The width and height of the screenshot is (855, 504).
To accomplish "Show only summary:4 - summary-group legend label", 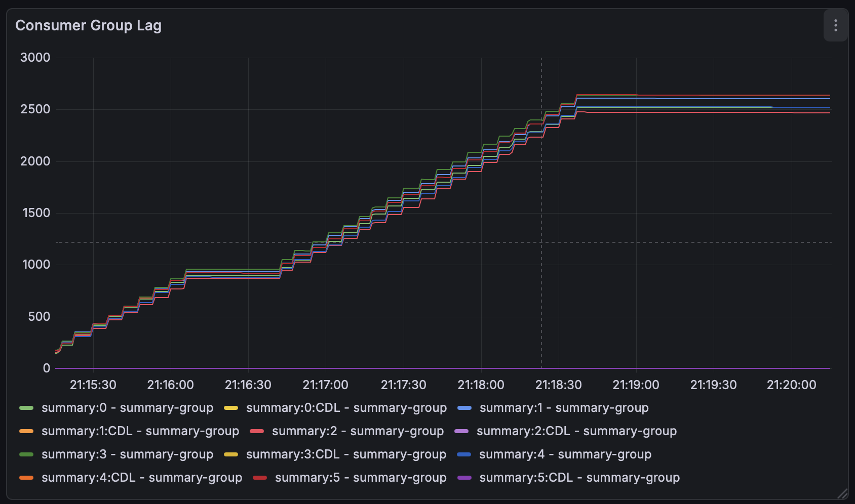I will click(565, 454).
